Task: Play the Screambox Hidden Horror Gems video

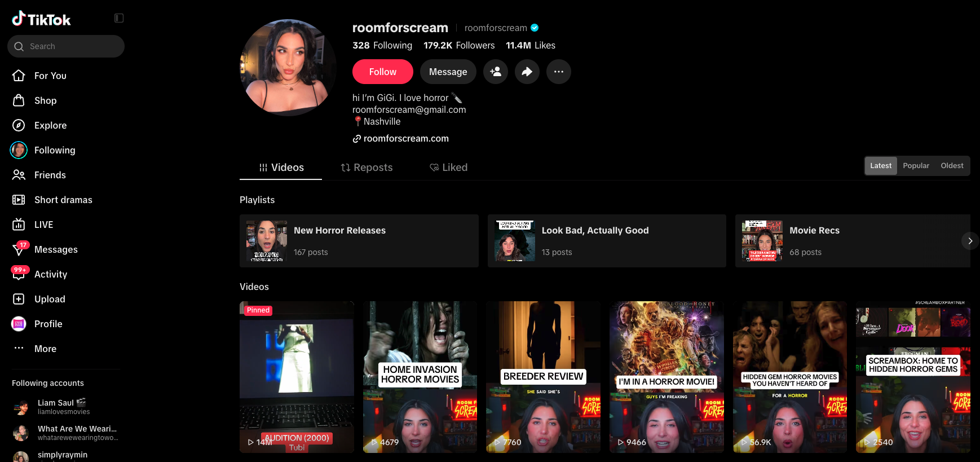Action: click(913, 377)
